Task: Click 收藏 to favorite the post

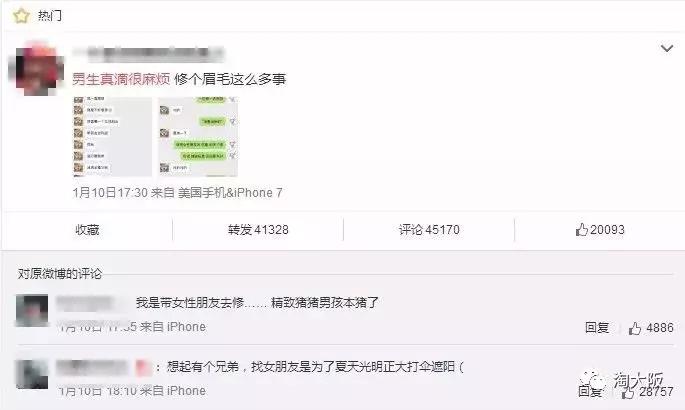Action: 87,230
